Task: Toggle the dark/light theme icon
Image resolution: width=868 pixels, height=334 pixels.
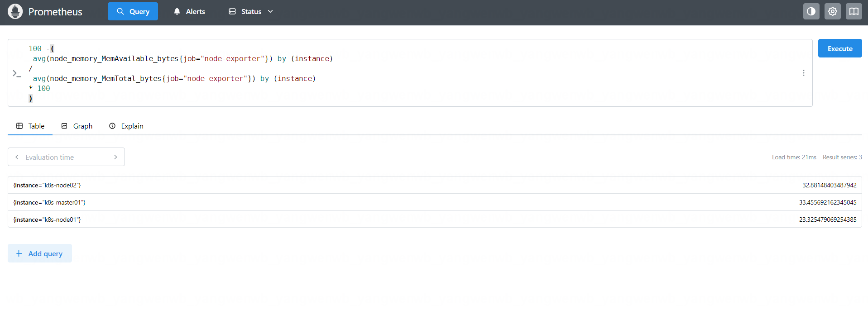Action: [811, 11]
